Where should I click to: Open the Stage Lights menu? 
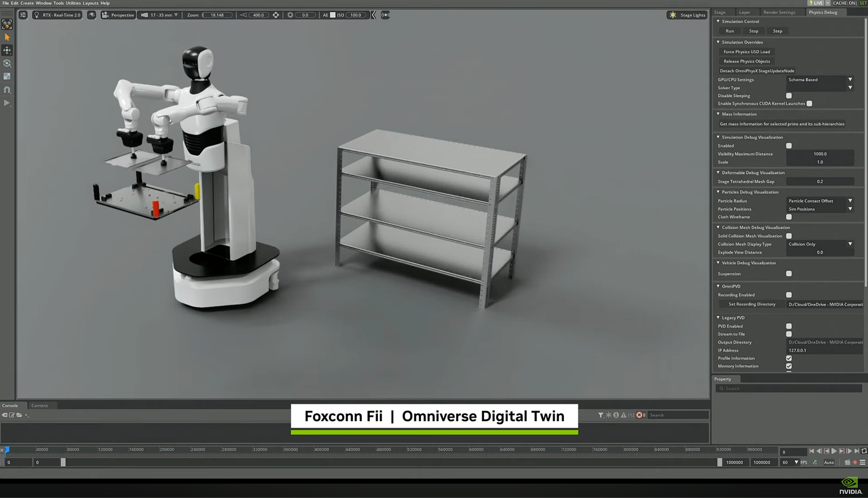687,15
